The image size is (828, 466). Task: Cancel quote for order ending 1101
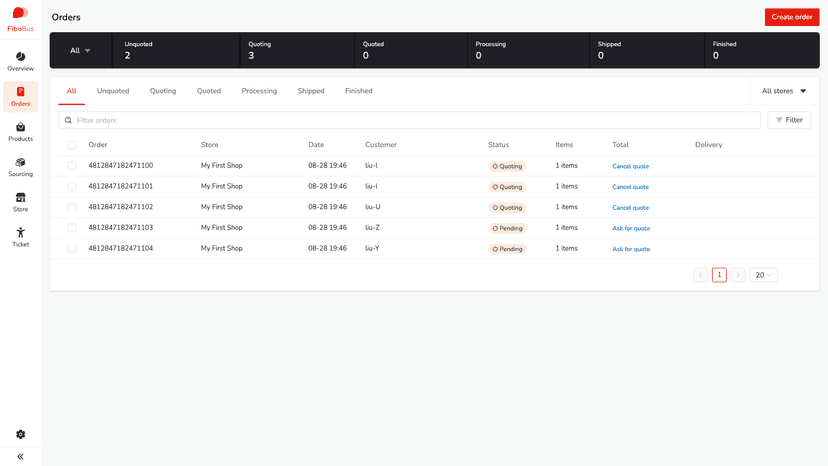point(631,187)
